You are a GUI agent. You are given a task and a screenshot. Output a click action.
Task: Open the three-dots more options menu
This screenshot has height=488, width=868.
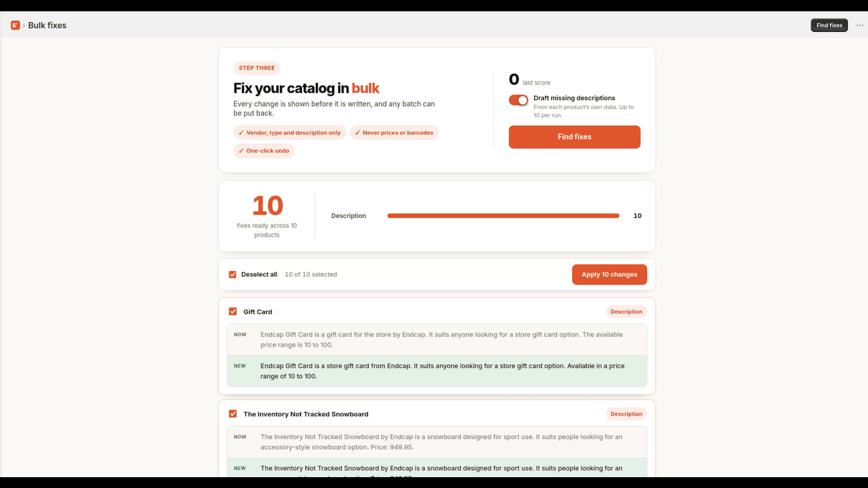[x=860, y=25]
